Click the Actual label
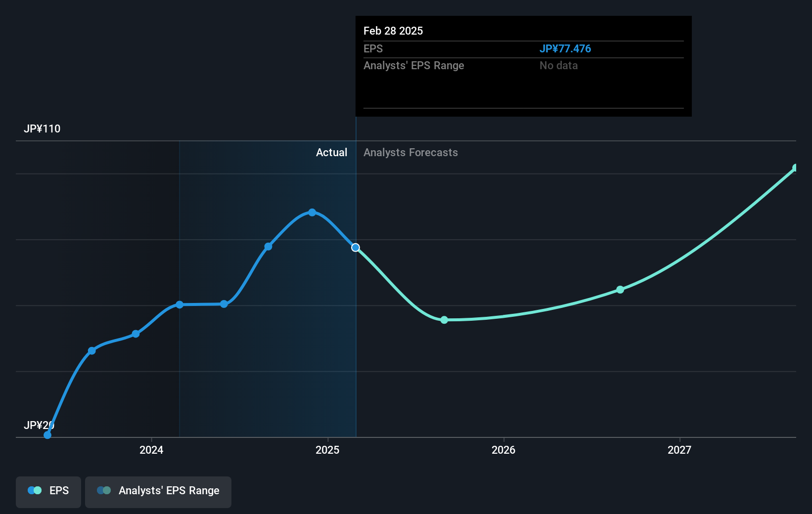812x514 pixels. 331,153
